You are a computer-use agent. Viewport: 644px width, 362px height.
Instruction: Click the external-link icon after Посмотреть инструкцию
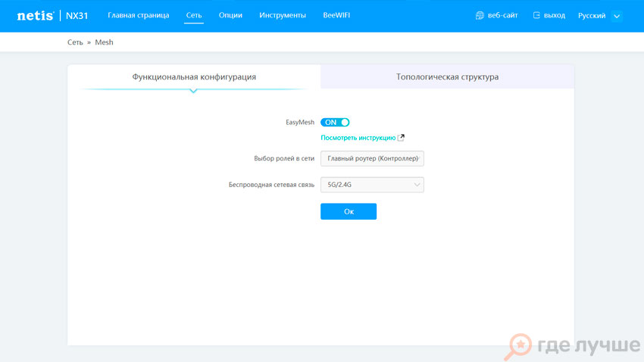401,138
